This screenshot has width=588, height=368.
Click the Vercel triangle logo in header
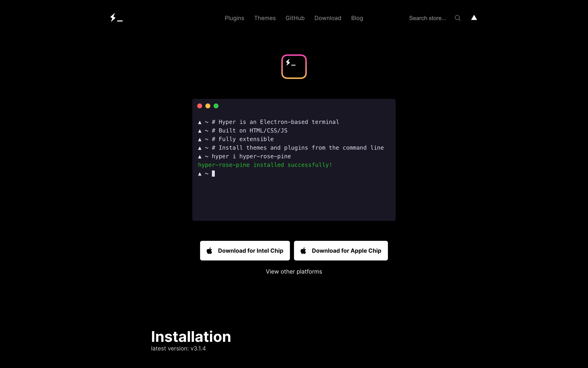click(x=474, y=18)
